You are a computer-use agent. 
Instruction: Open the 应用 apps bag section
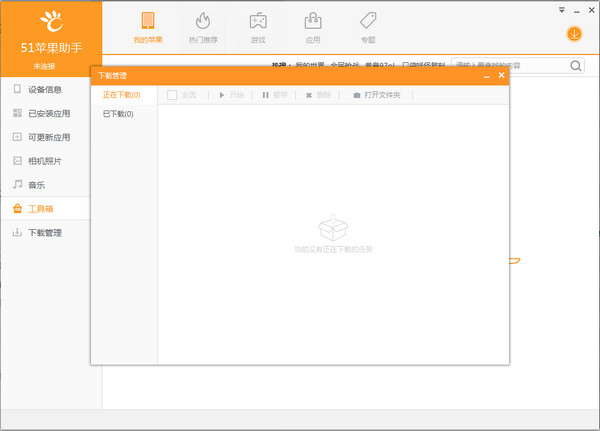(x=312, y=28)
